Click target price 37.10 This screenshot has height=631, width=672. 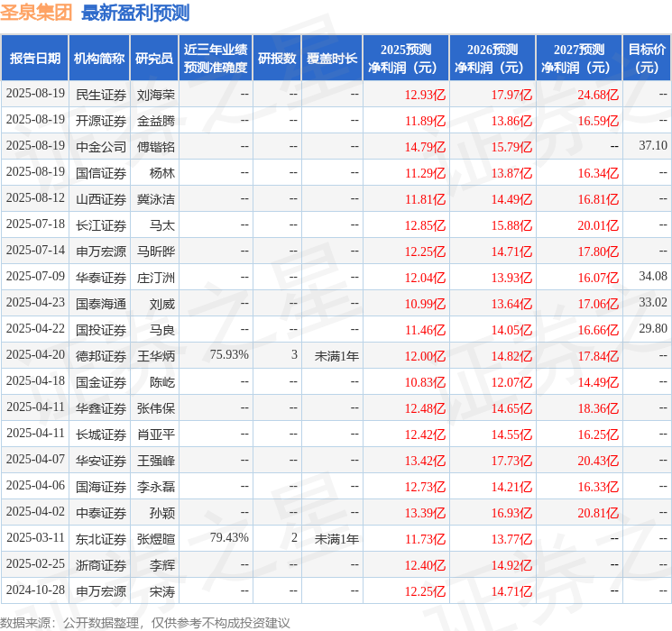point(653,146)
